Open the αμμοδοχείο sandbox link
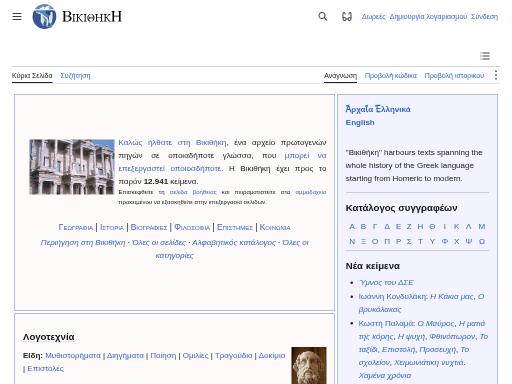Screen dimensions: 512x384 click(311, 192)
